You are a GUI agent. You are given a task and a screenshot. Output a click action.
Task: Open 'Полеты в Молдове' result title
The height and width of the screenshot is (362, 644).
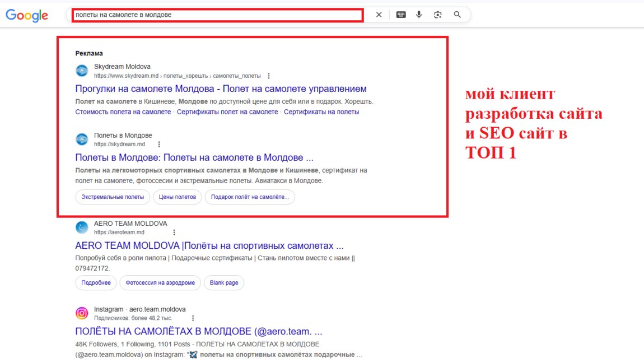pyautogui.click(x=194, y=157)
